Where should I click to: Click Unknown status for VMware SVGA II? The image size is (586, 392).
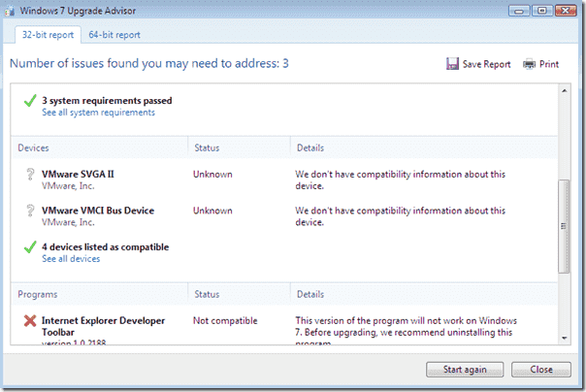(212, 174)
